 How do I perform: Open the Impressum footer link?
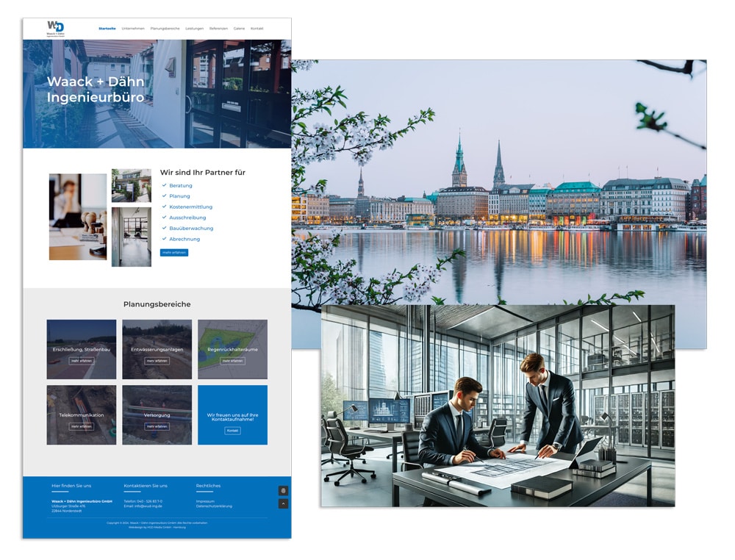pyautogui.click(x=206, y=501)
